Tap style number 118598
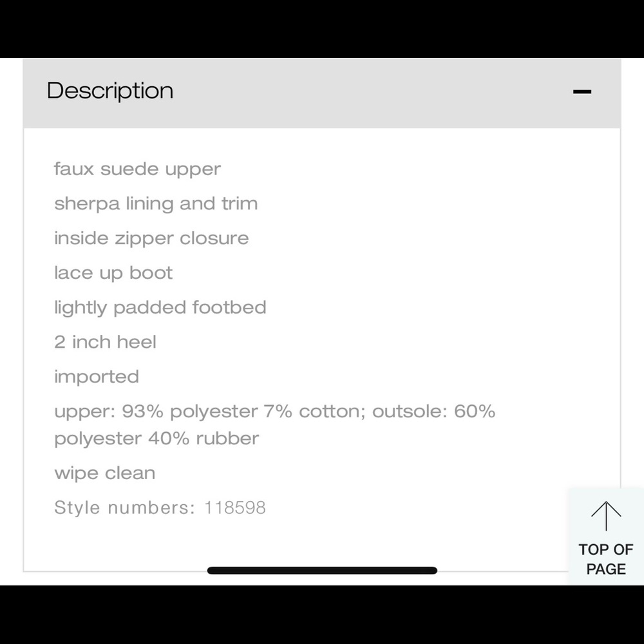644x644 pixels. (235, 508)
